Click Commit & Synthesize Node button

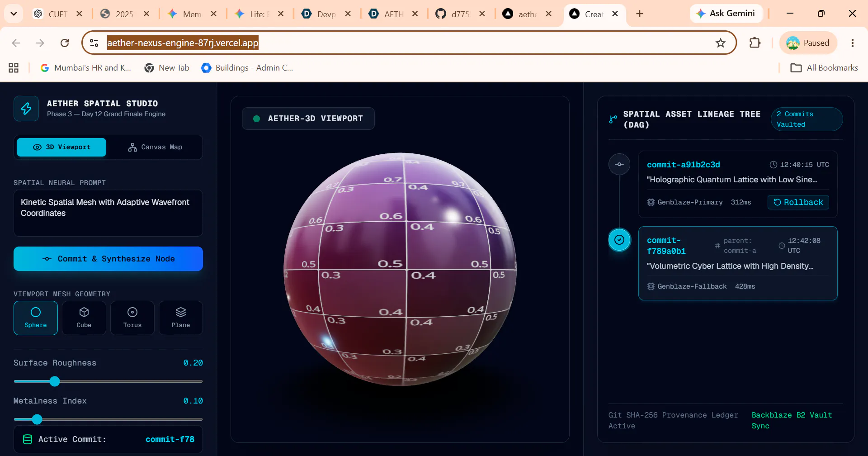click(108, 259)
